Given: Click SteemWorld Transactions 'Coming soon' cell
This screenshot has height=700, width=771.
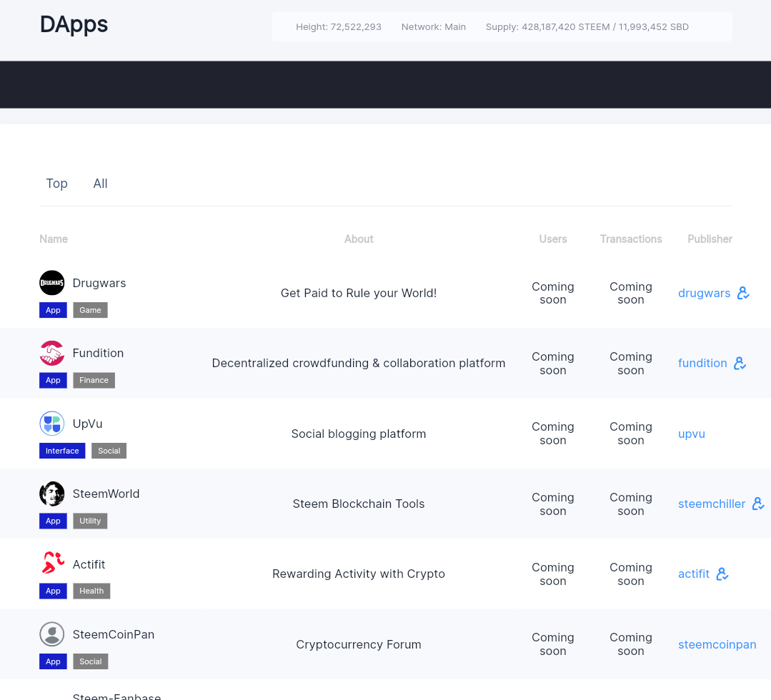Looking at the screenshot, I should tap(631, 504).
